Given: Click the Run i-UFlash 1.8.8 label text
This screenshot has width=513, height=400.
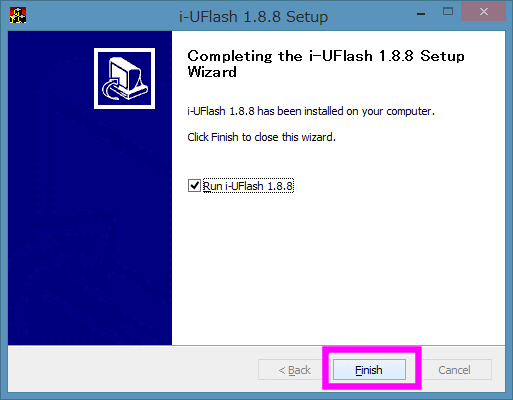Looking at the screenshot, I should click(x=248, y=186).
